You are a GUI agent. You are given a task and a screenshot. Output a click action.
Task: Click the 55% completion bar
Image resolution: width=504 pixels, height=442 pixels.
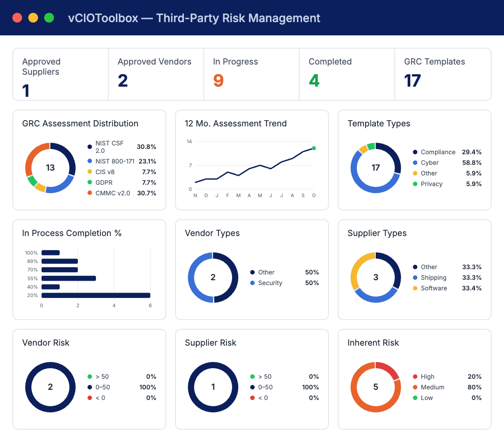pos(69,278)
